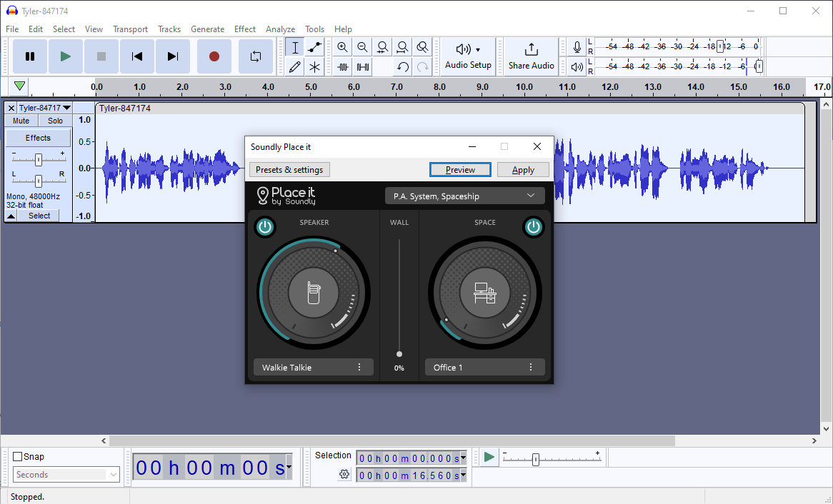Silence audio selection icon
Screen dimensions: 833x504
363,67
